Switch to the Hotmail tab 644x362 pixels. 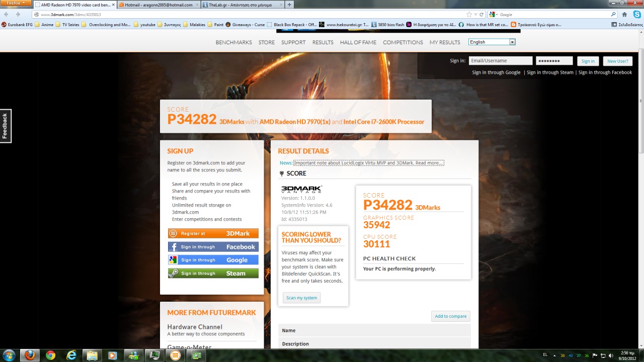pos(158,5)
